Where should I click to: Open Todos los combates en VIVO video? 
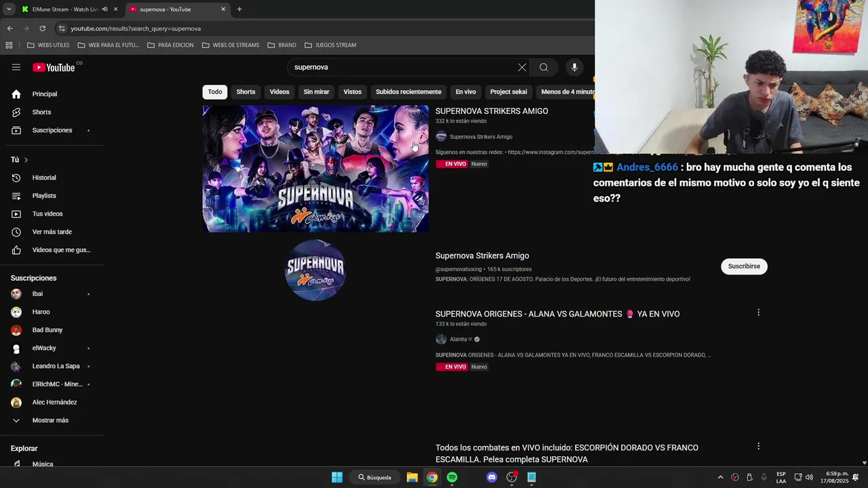coord(567,453)
